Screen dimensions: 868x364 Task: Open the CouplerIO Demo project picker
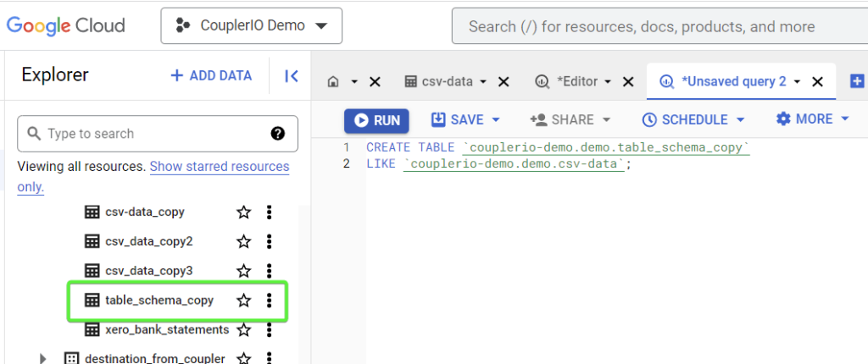click(x=251, y=25)
